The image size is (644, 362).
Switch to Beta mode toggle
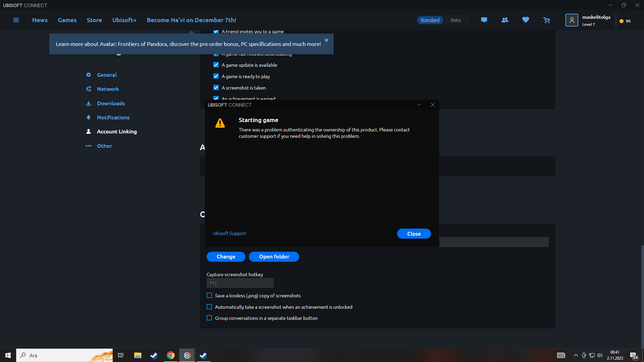tap(455, 20)
